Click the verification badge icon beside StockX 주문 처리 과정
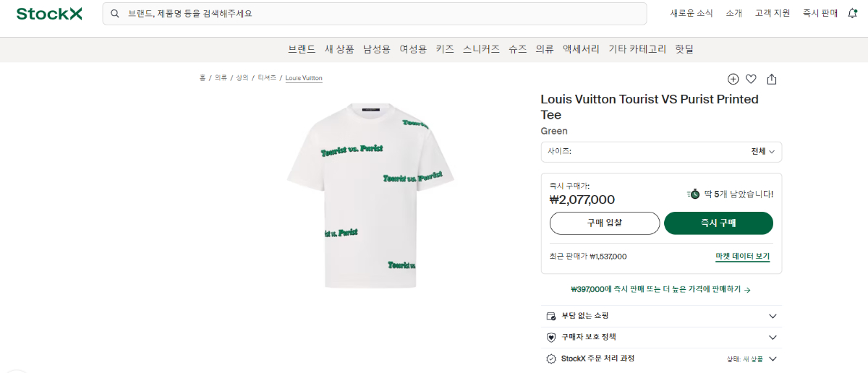This screenshot has height=373, width=868. click(x=551, y=359)
